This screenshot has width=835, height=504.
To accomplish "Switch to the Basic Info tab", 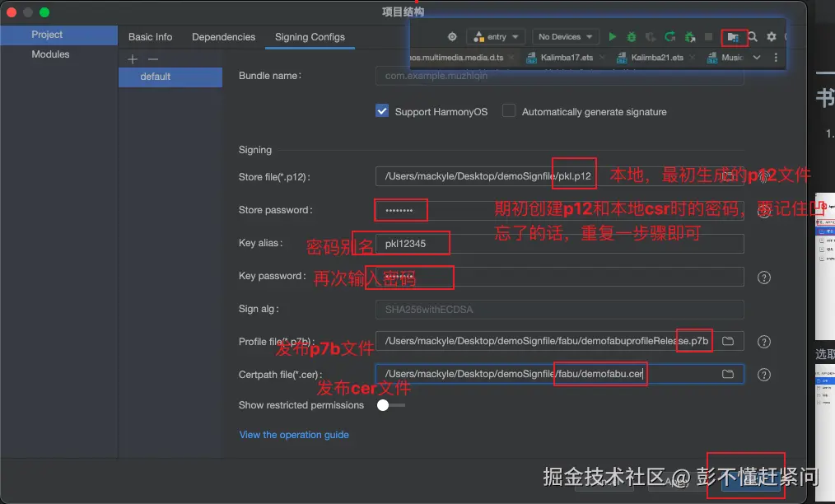I will coord(150,37).
